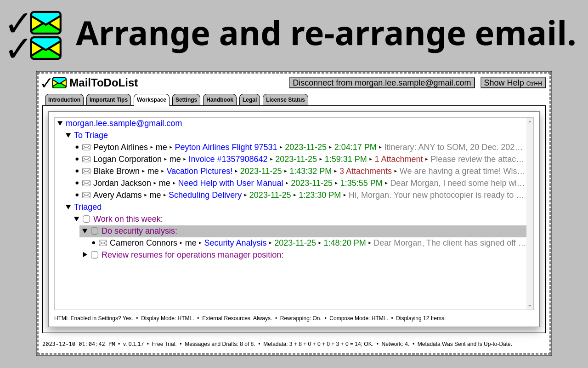Image resolution: width=588 pixels, height=368 pixels.
Task: Click Disconnect from morgan.lee.sample@gmail.com button
Action: pyautogui.click(x=382, y=83)
